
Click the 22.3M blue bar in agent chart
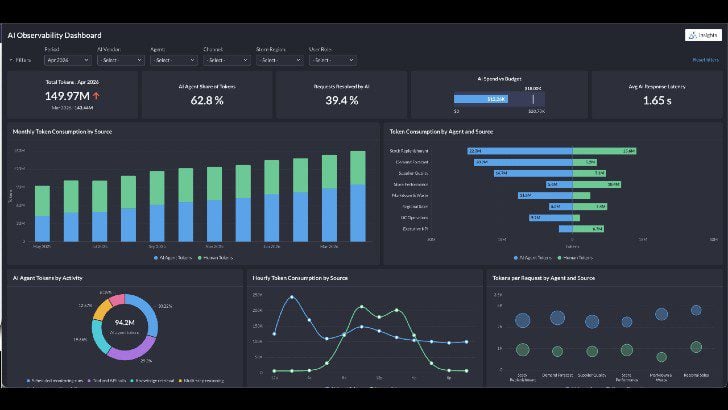pyautogui.click(x=520, y=151)
